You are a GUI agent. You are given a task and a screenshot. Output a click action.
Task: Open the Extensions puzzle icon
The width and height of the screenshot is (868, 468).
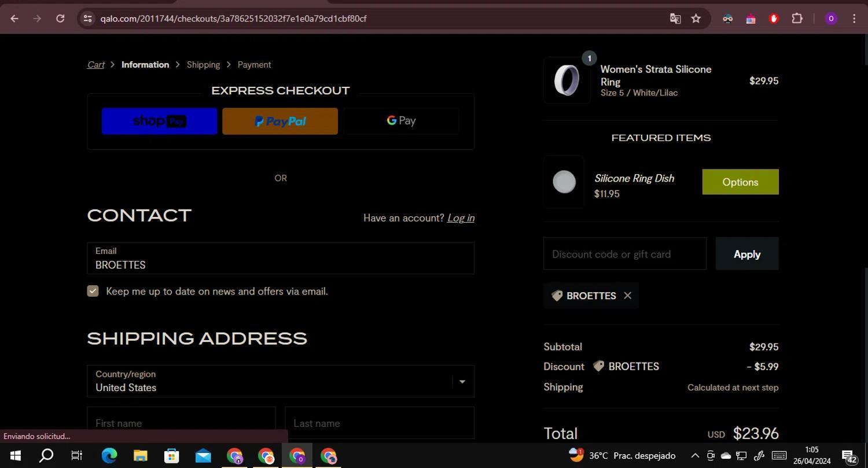pos(797,19)
